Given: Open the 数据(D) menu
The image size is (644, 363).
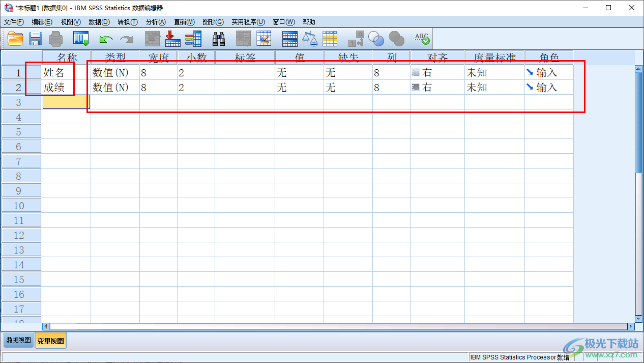Looking at the screenshot, I should click(99, 22).
